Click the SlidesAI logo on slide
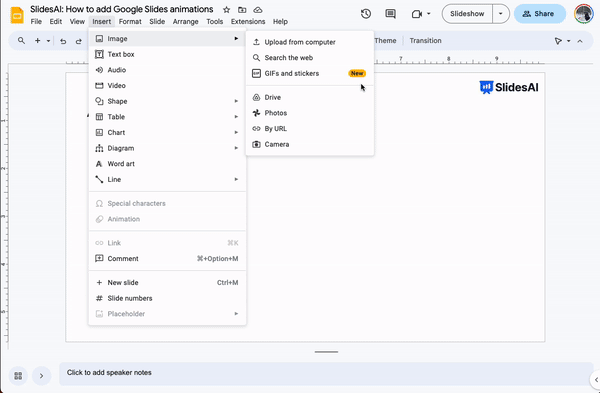This screenshot has width=600, height=393. [509, 87]
